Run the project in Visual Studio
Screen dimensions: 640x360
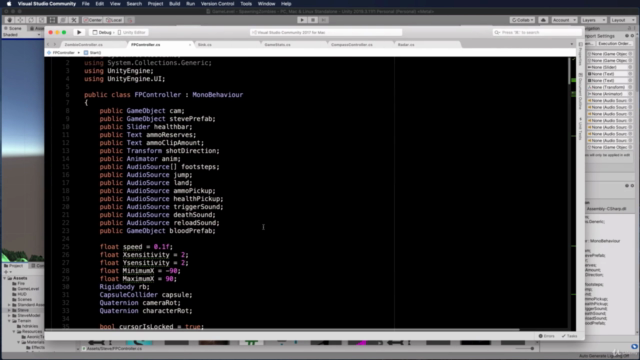coord(79,32)
